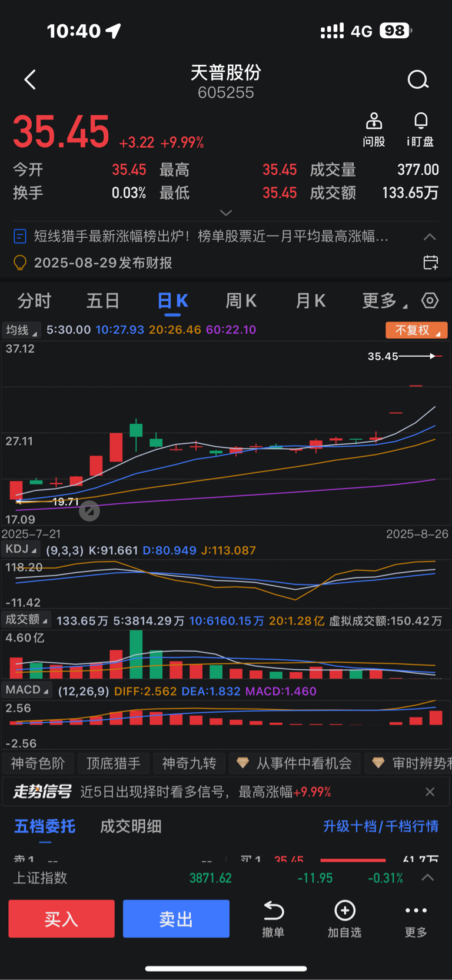Select the 五档委托 tab
The height and width of the screenshot is (980, 452).
pos(45,826)
